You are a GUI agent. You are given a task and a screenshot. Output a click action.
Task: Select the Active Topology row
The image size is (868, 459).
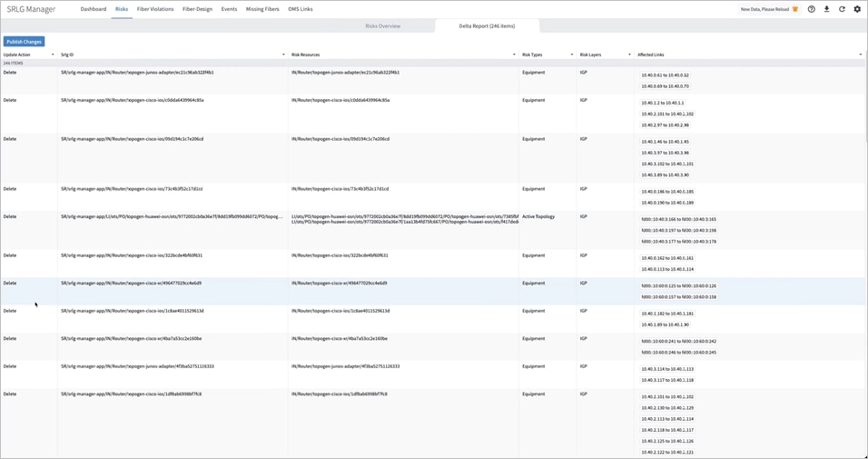click(x=538, y=217)
